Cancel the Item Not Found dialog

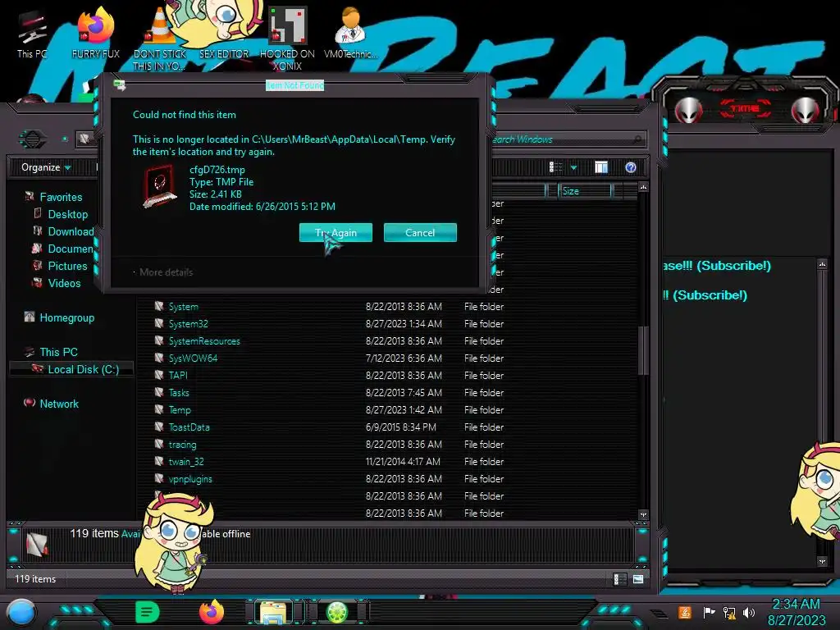click(x=420, y=232)
